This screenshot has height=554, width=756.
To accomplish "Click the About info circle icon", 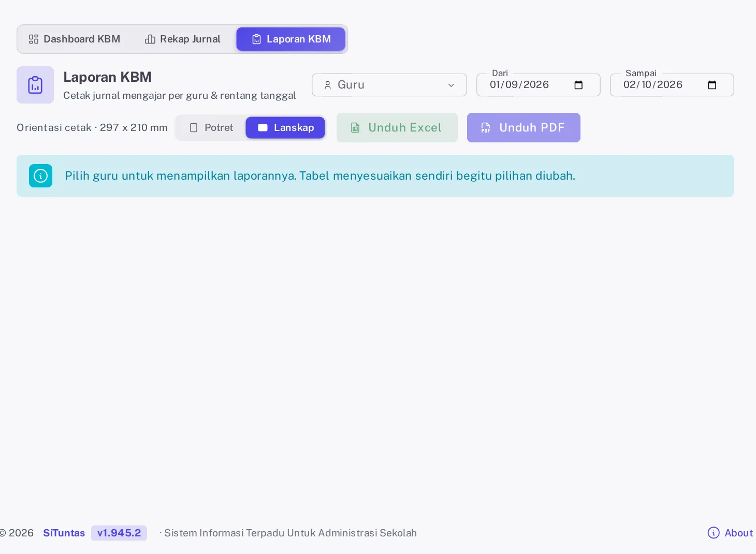I will 714,533.
